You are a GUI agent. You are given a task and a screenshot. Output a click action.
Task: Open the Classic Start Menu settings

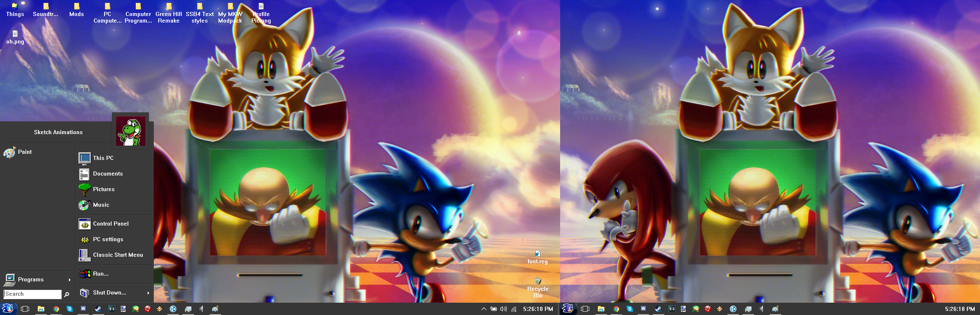[118, 255]
